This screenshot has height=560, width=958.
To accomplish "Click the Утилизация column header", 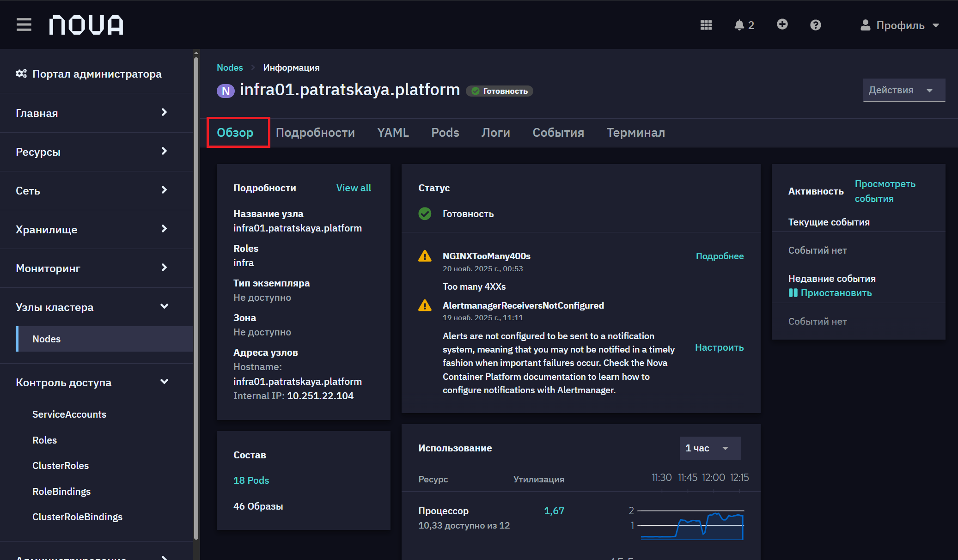I will (538, 479).
